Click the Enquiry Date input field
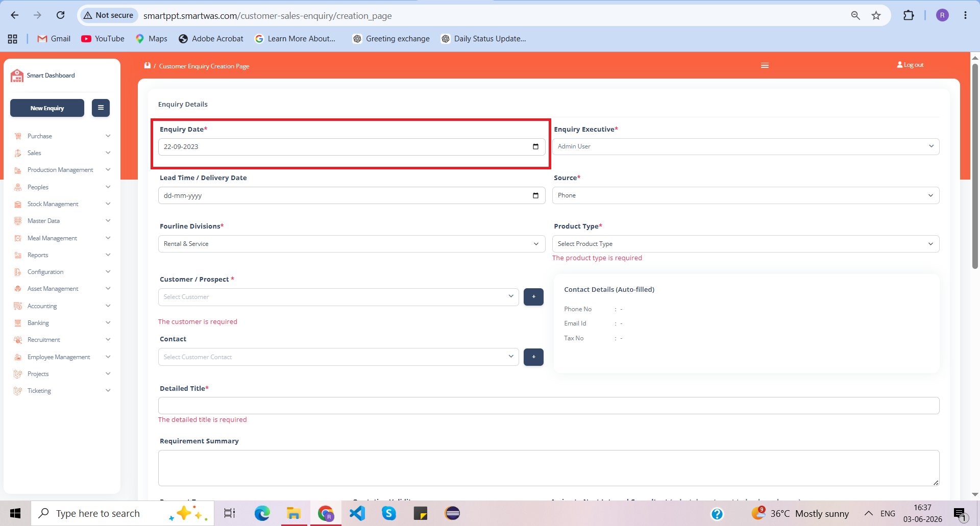This screenshot has width=980, height=526. coord(352,147)
